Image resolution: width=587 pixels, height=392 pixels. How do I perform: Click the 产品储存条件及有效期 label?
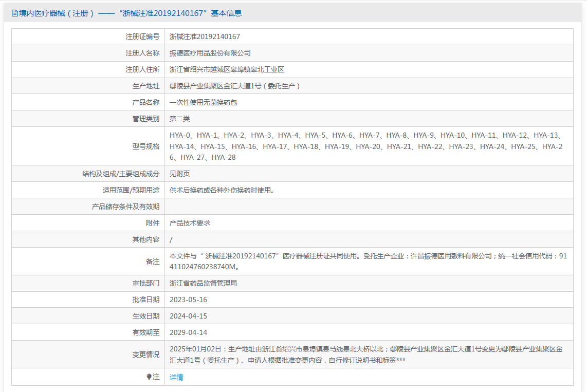point(126,207)
